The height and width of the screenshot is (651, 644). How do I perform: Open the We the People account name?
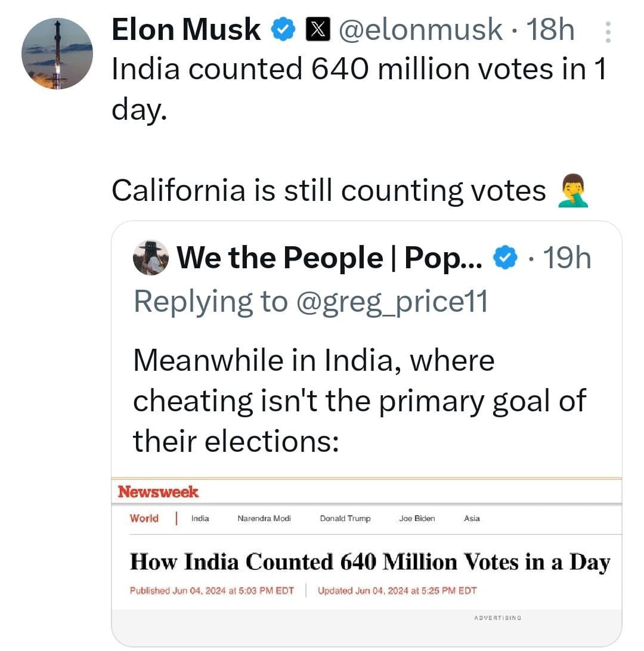click(329, 258)
